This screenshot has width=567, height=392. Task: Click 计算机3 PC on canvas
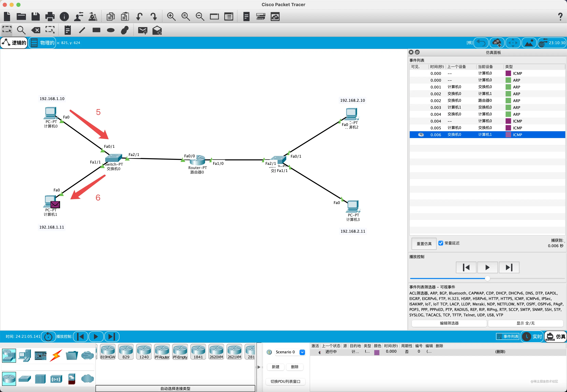[353, 206]
